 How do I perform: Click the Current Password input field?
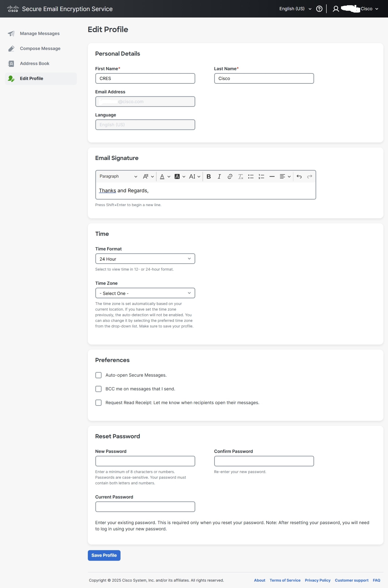coord(145,507)
